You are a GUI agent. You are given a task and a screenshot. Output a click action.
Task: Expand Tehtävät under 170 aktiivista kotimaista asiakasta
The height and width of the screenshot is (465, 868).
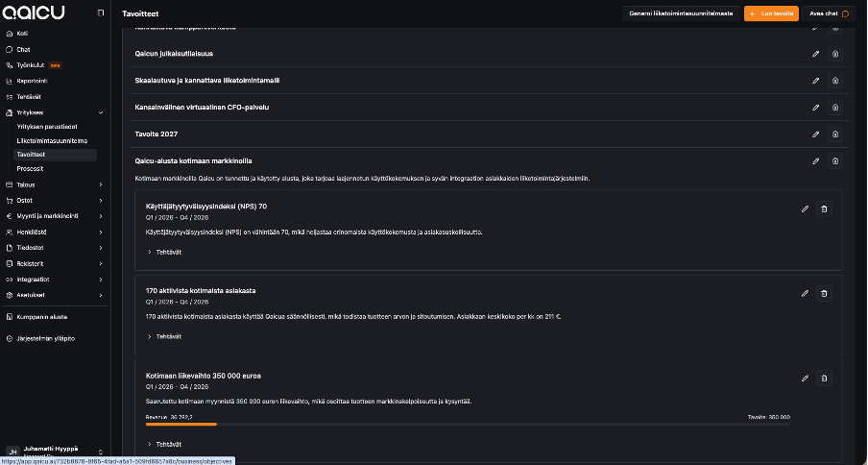point(163,336)
